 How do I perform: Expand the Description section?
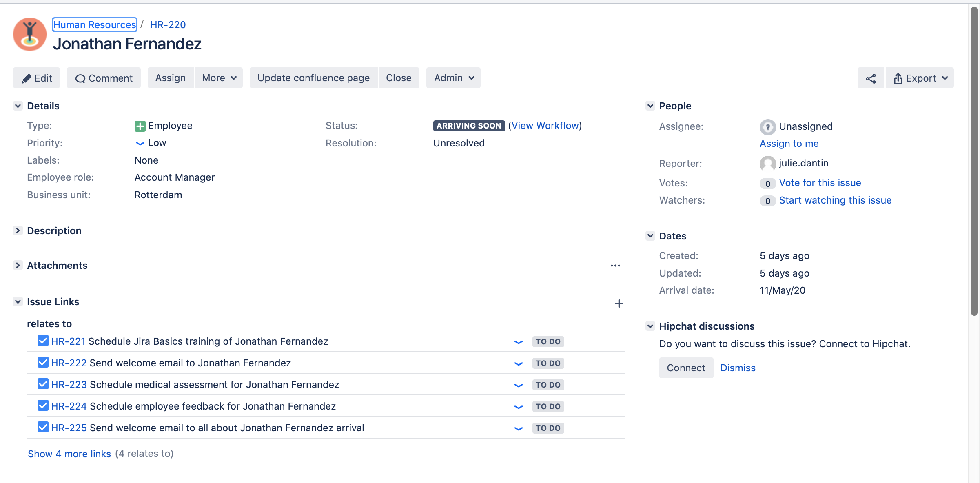pyautogui.click(x=18, y=230)
